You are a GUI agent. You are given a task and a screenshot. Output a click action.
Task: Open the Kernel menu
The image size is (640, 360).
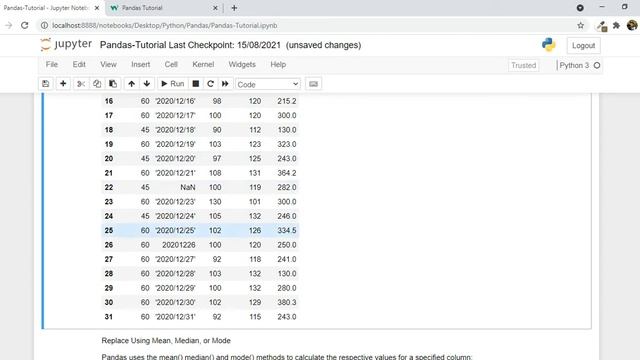point(203,64)
